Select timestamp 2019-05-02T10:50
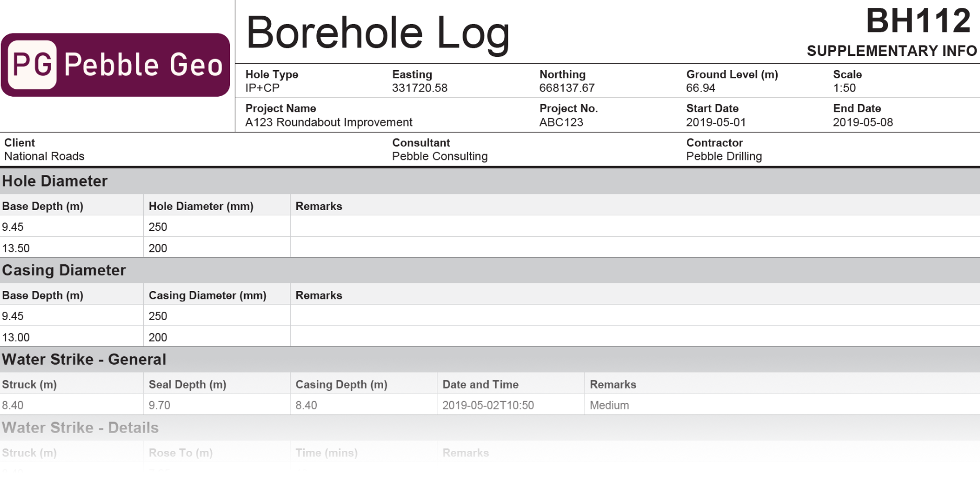 (x=488, y=405)
